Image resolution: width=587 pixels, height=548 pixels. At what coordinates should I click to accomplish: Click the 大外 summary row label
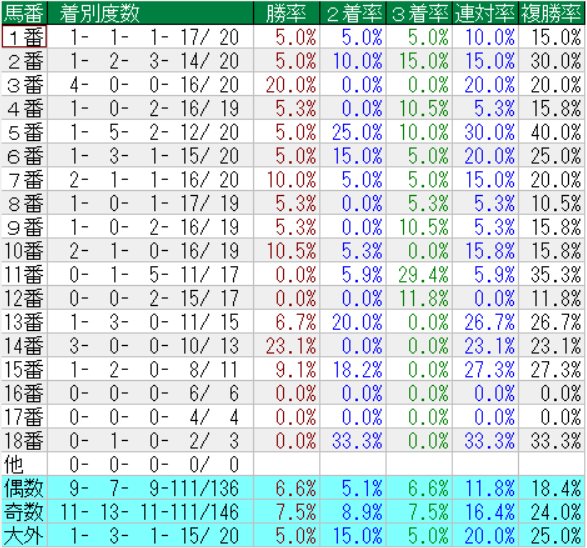[24, 535]
